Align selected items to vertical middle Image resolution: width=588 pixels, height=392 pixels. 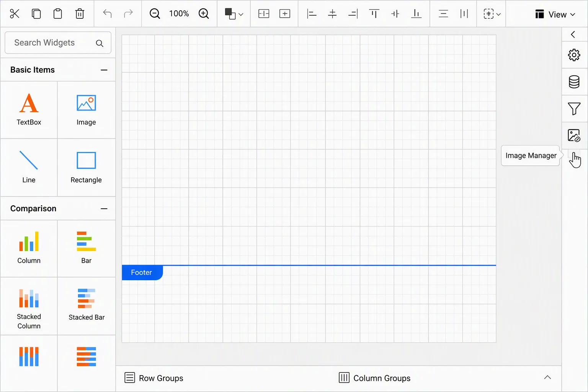pyautogui.click(x=395, y=14)
